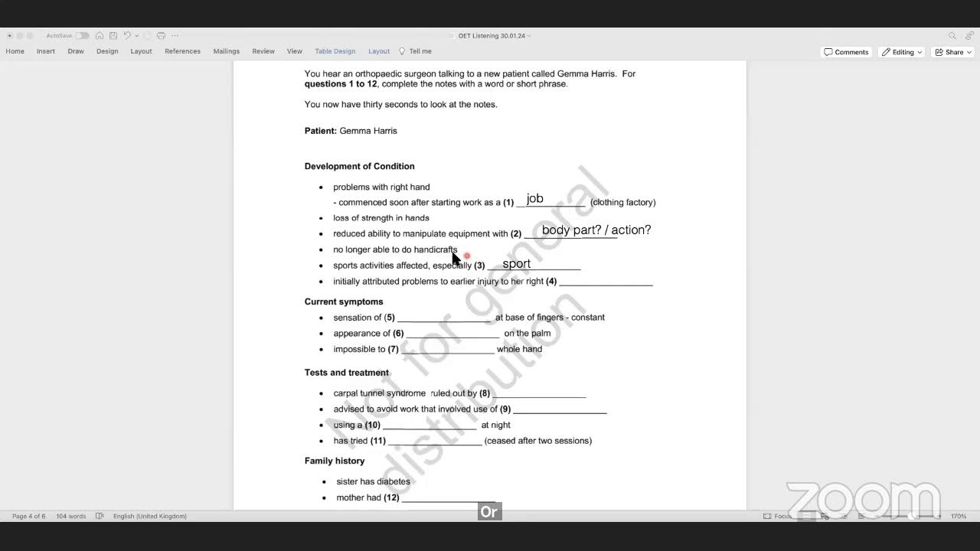Click the Undo arrow icon

coord(127,36)
